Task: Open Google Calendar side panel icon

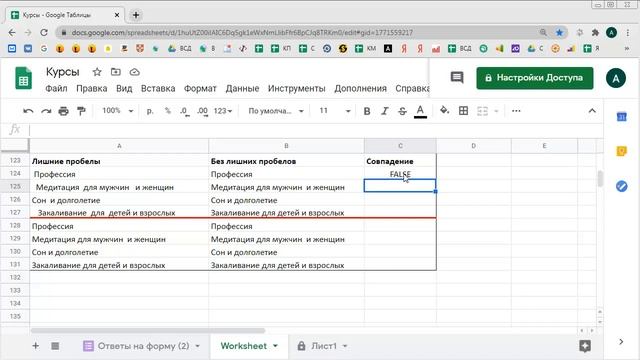Action: (x=621, y=117)
